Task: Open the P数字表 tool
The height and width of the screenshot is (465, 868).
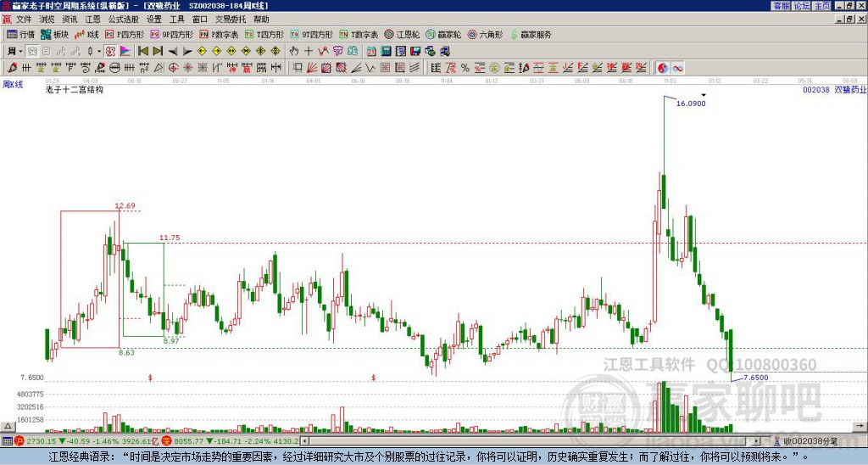Action: pyautogui.click(x=220, y=34)
